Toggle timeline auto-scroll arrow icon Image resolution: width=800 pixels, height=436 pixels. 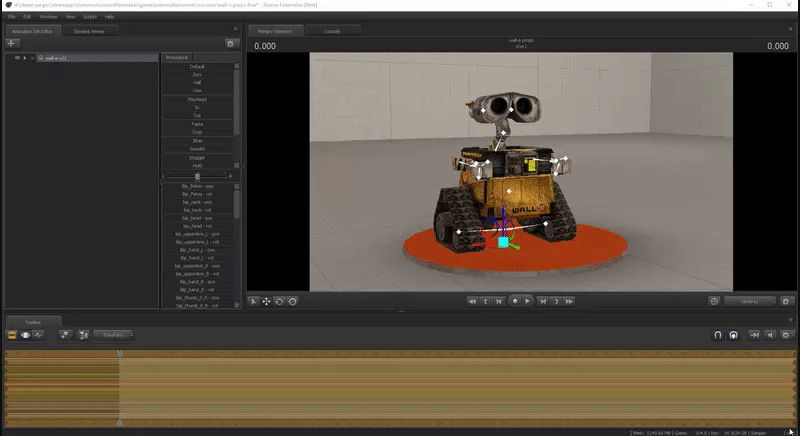(754, 335)
